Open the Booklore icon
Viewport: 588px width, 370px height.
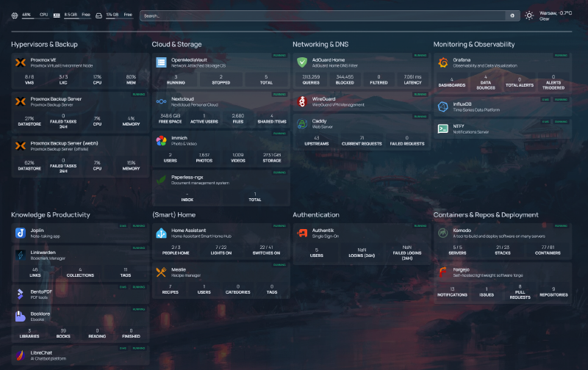coord(21,316)
